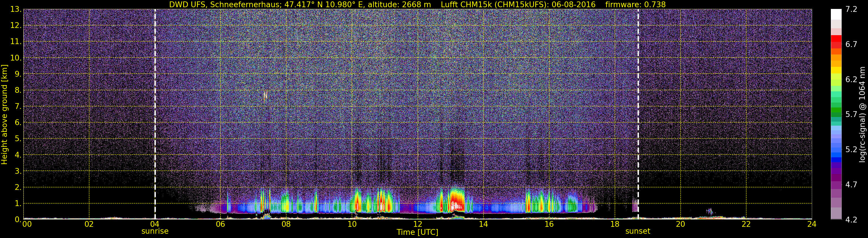Viewport: 868px width, 238px height.
Task: Click the '5.7' colorbar value
Action: (851, 115)
